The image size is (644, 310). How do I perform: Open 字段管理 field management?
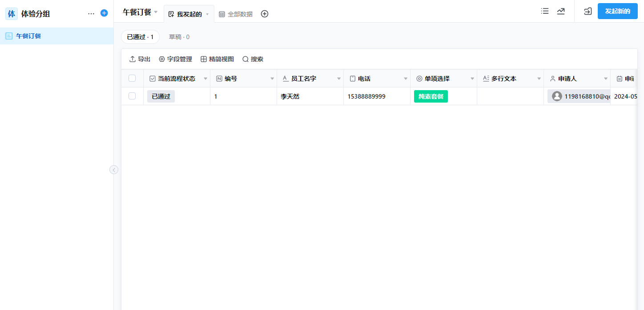[x=175, y=59]
